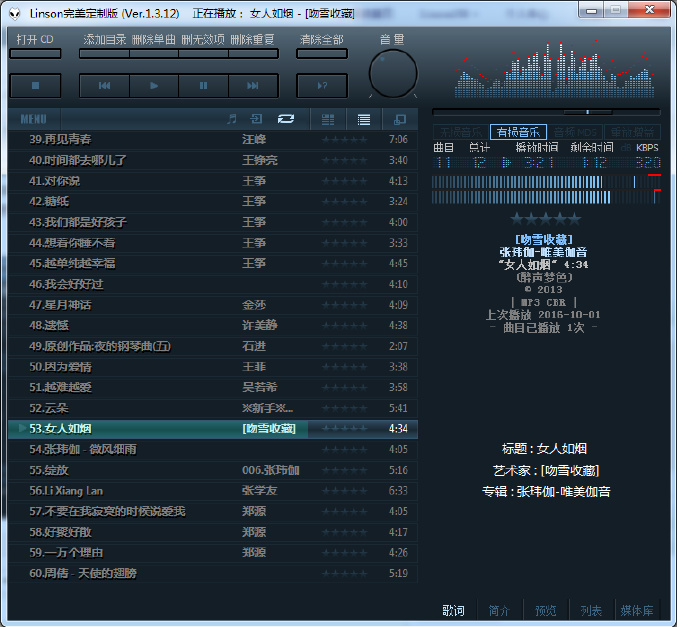Image resolution: width=690 pixels, height=627 pixels.
Task: Select song 41.对你说
Action: [x=213, y=181]
